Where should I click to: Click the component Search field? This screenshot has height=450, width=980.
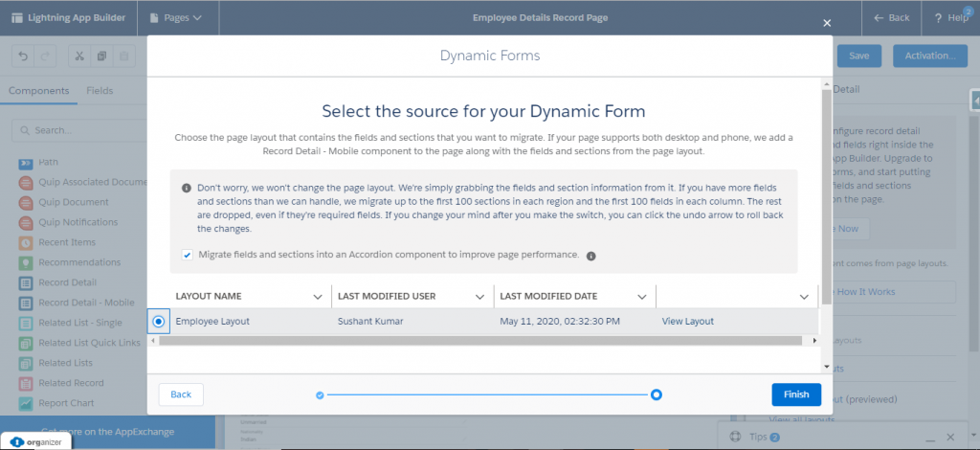pos(79,130)
